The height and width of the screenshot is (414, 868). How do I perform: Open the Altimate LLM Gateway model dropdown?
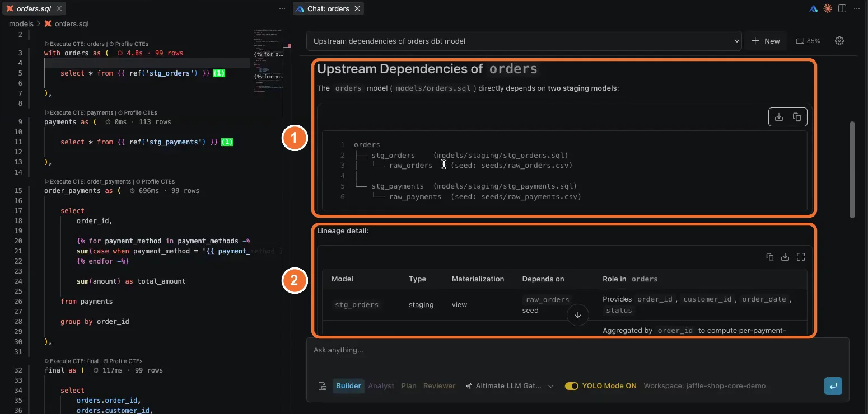[x=509, y=386]
